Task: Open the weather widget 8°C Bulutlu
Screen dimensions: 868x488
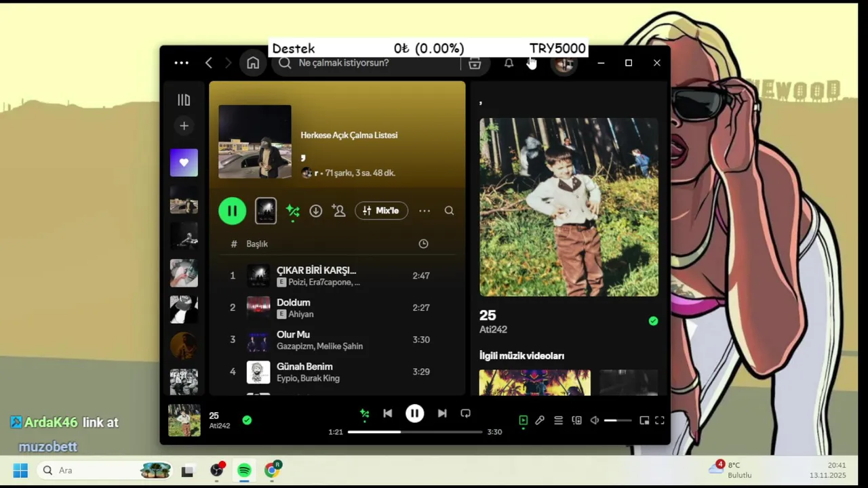Action: click(x=730, y=470)
